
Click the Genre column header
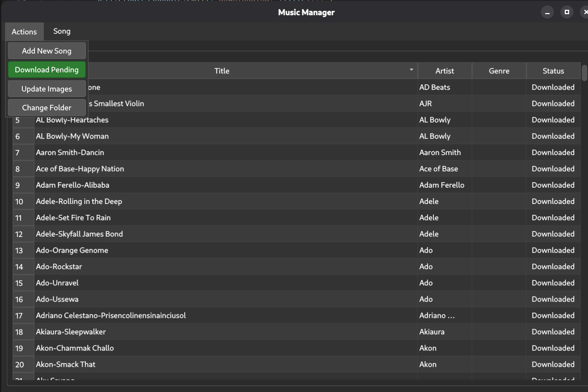(x=499, y=71)
